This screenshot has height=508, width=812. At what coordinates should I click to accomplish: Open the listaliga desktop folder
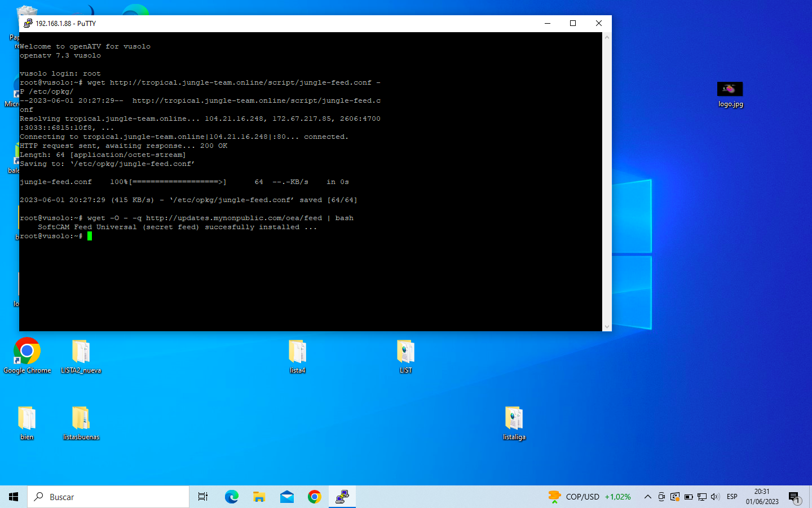point(514,419)
